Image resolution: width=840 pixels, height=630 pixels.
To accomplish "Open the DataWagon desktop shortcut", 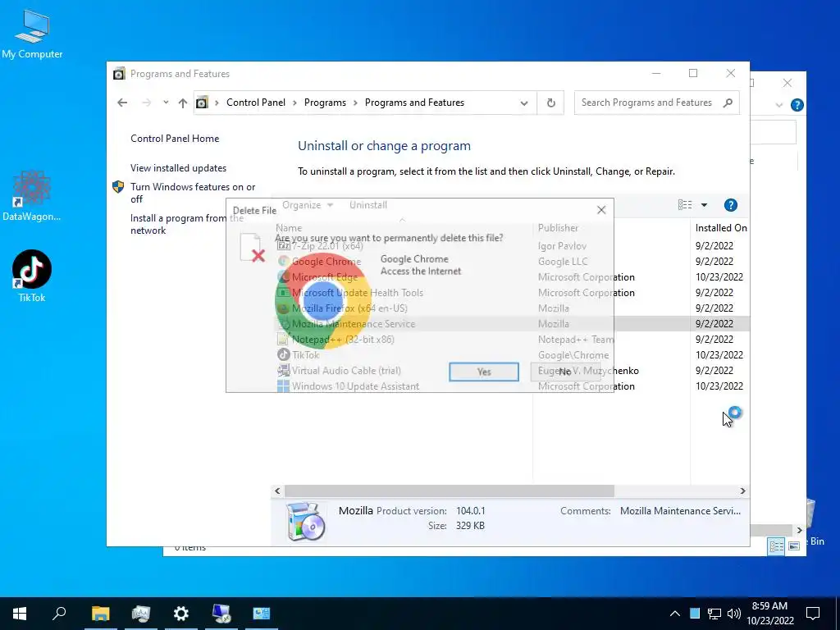I will pyautogui.click(x=32, y=195).
